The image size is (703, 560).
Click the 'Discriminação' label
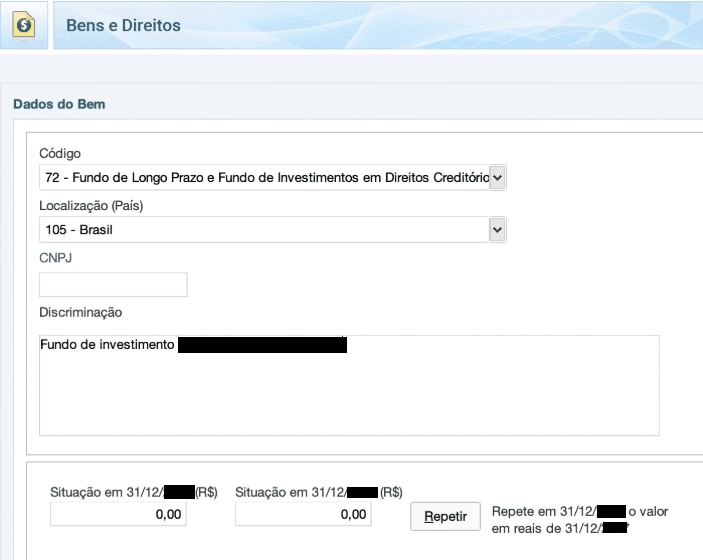(80, 313)
